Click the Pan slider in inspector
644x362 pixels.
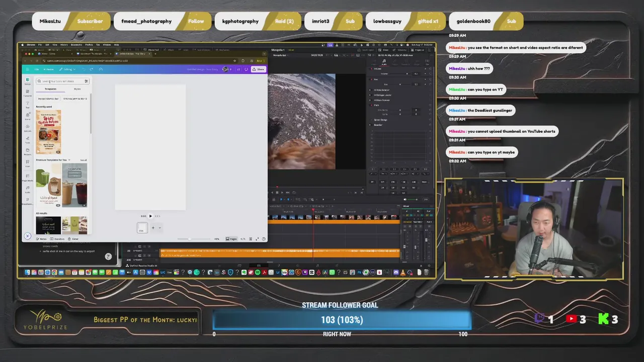399,84
